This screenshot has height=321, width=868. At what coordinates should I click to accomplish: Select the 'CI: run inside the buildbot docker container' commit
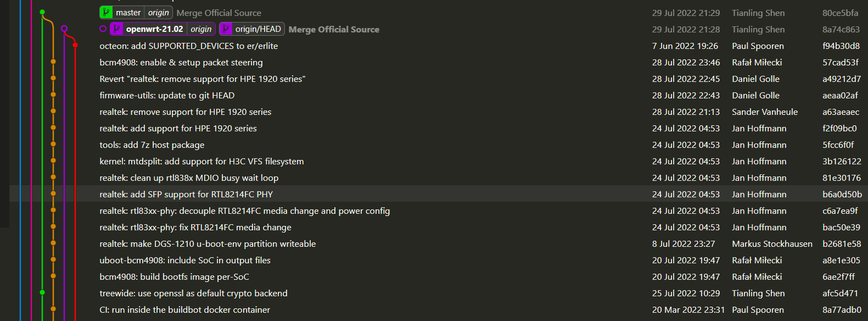pyautogui.click(x=184, y=309)
